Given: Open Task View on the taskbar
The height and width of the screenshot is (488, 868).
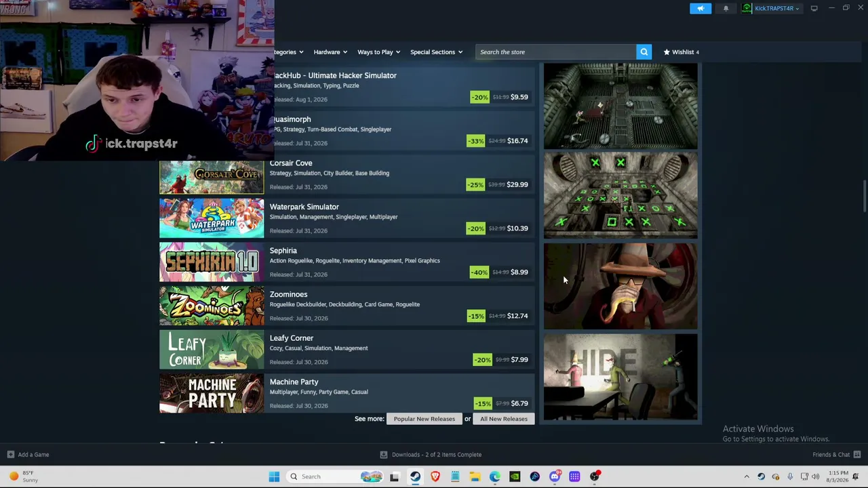Looking at the screenshot, I should pyautogui.click(x=395, y=476).
